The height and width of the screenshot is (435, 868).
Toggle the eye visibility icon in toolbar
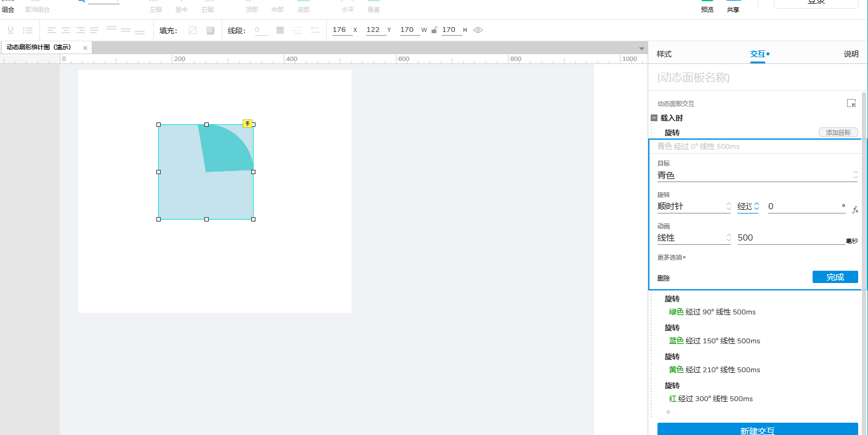coord(478,30)
